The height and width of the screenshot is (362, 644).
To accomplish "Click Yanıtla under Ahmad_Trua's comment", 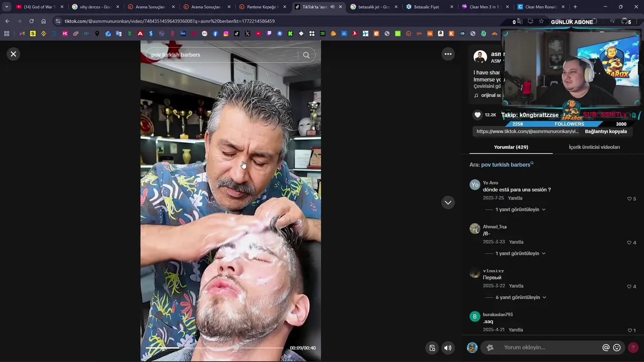I will point(516,242).
